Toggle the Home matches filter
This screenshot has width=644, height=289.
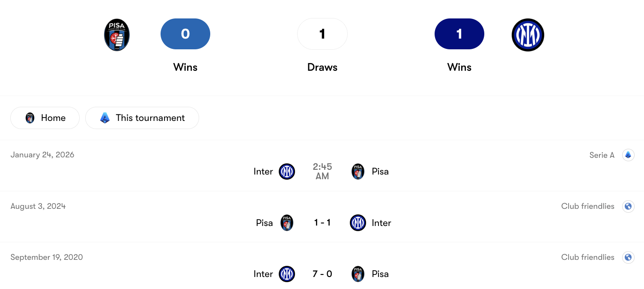click(x=45, y=117)
